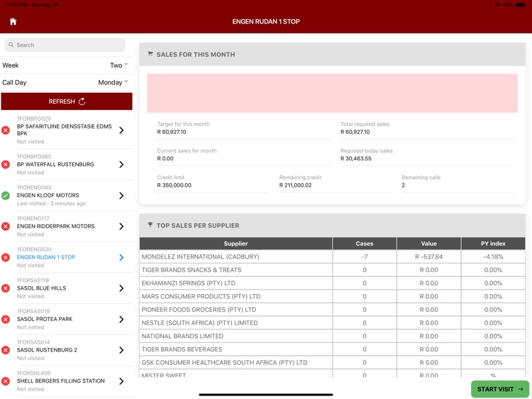Click the REFRESH button

tap(67, 102)
